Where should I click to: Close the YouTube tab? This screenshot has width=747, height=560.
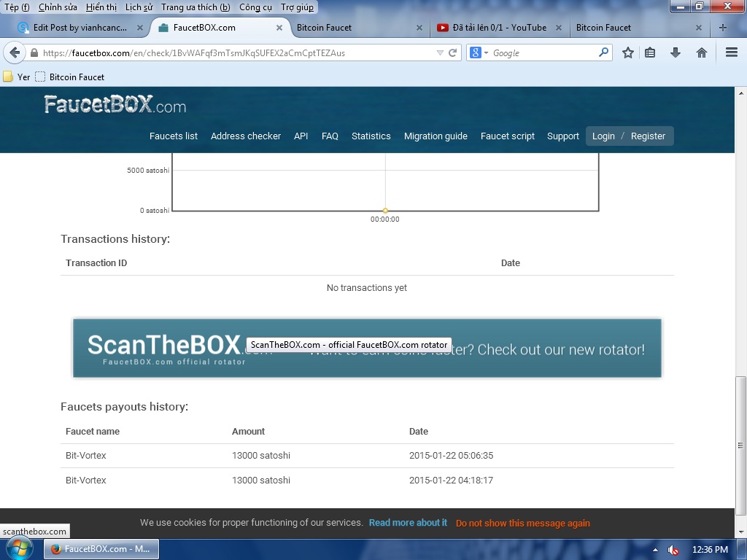558,28
